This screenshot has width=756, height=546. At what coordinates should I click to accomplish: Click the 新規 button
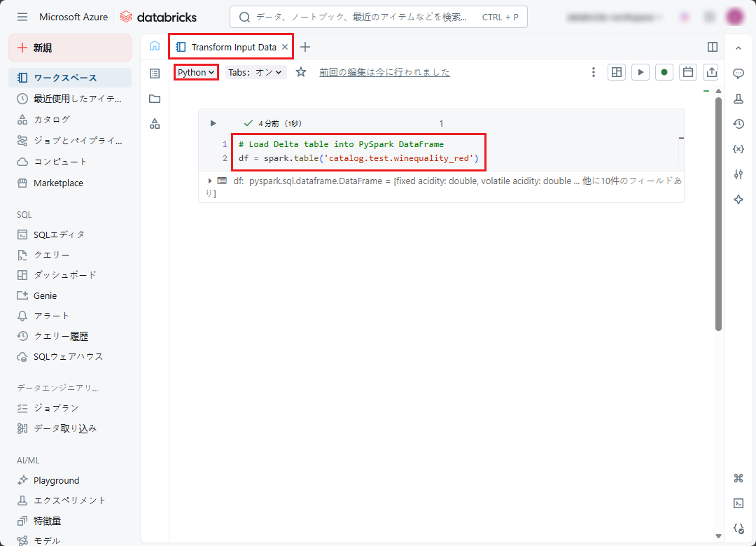click(x=70, y=48)
